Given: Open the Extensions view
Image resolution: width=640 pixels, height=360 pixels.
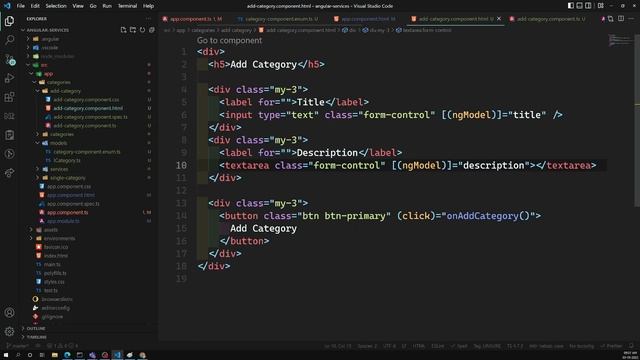Looking at the screenshot, I should [x=9, y=97].
